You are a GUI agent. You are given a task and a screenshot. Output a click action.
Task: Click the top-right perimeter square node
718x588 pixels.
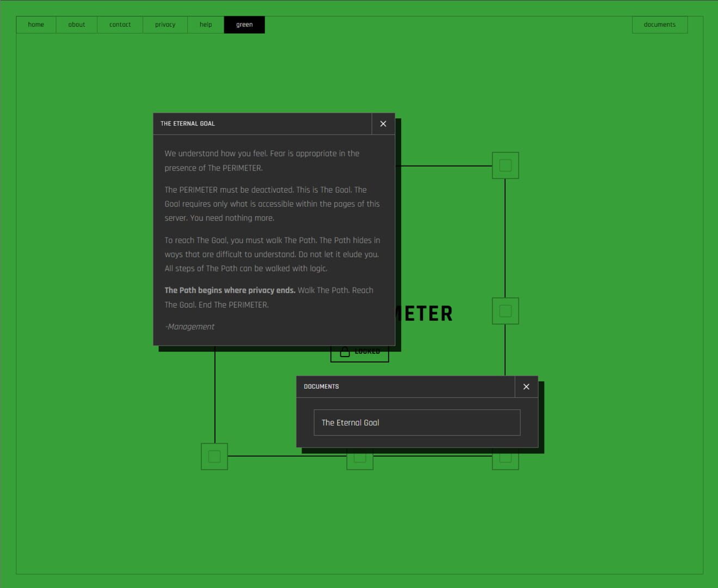(505, 166)
